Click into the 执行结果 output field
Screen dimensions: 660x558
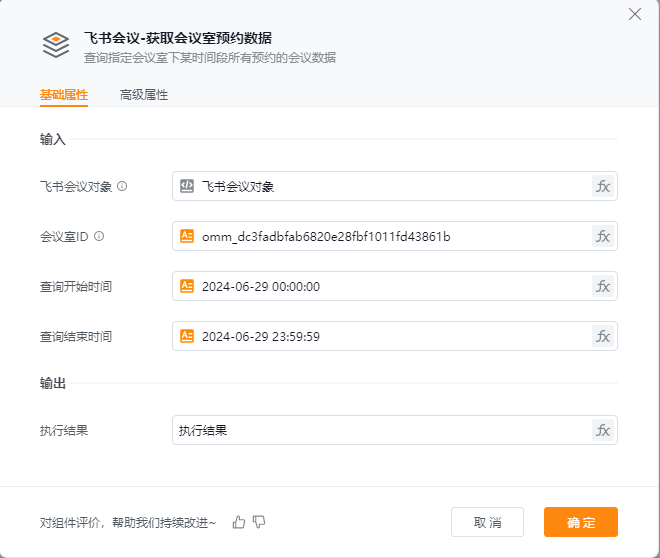point(382,430)
